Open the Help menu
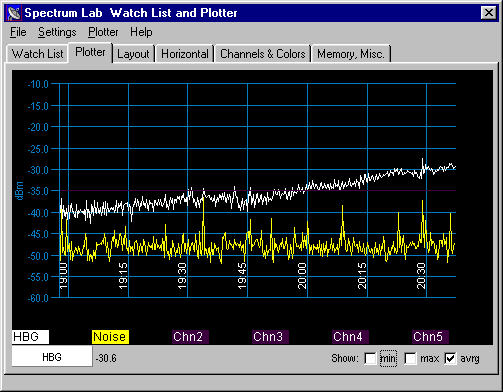Viewport: 503px width, 392px height. (x=141, y=32)
